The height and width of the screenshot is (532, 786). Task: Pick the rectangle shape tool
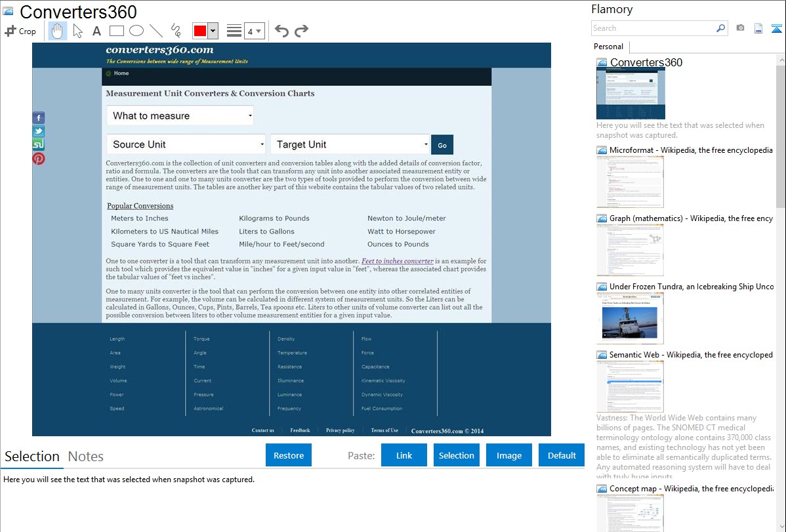[x=116, y=31]
